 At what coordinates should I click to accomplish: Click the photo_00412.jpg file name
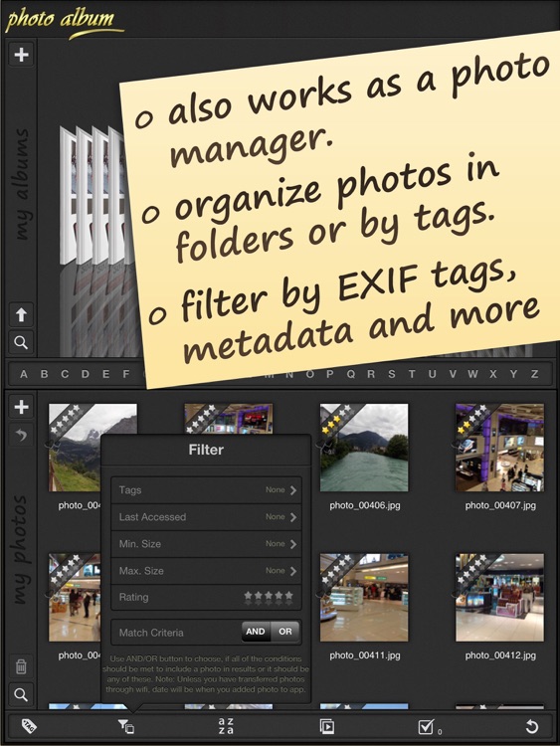[x=500, y=655]
